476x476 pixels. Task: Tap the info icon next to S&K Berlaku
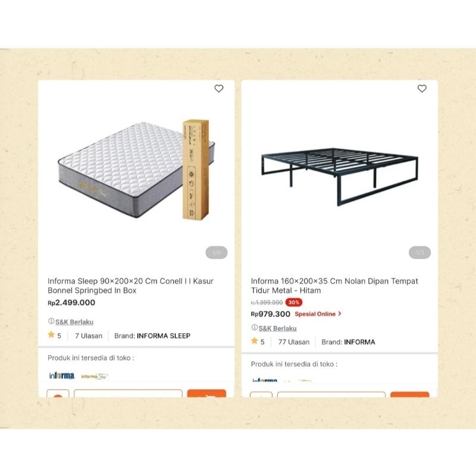[51, 321]
